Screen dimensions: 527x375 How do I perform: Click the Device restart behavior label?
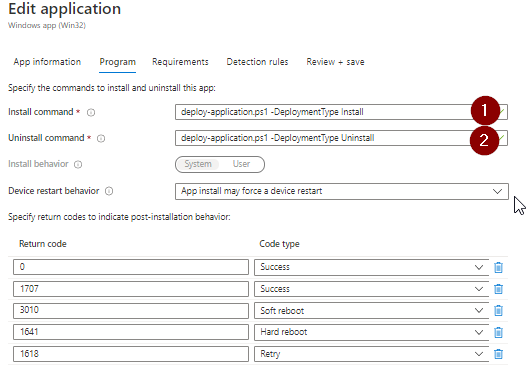[54, 191]
